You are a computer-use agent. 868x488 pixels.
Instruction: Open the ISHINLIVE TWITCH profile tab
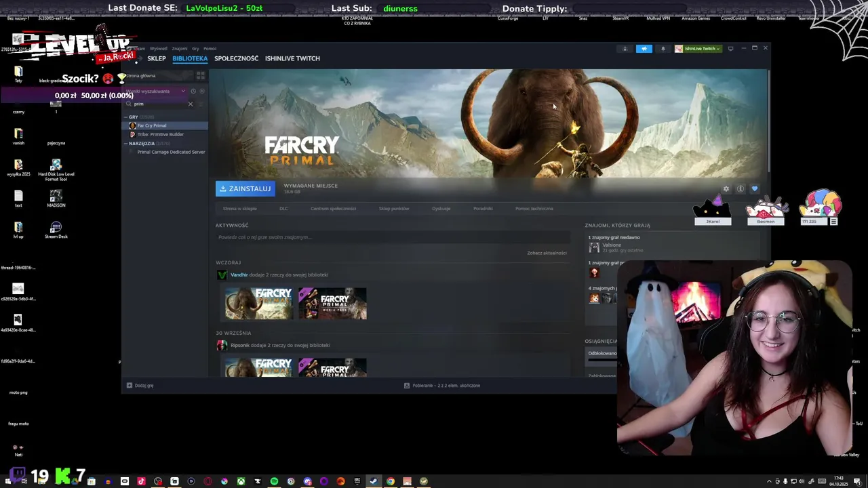click(x=292, y=58)
